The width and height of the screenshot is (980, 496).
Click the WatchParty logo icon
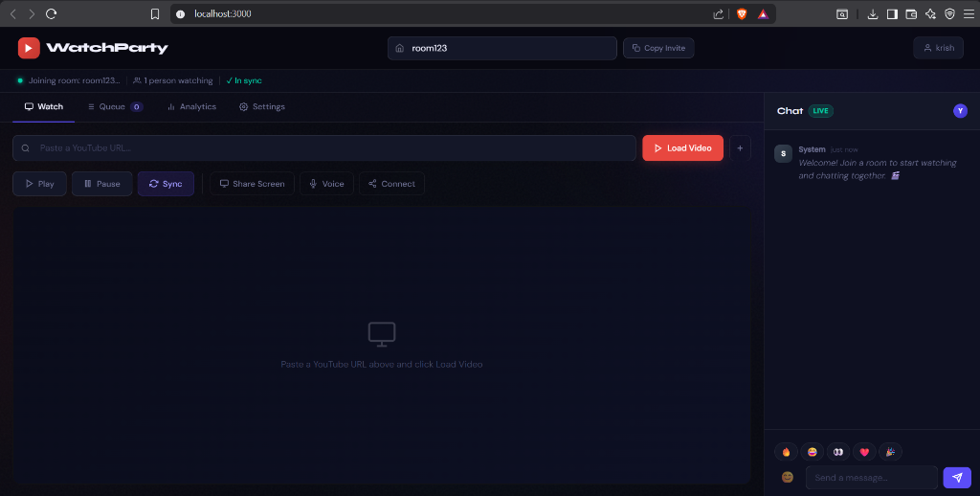click(x=29, y=48)
